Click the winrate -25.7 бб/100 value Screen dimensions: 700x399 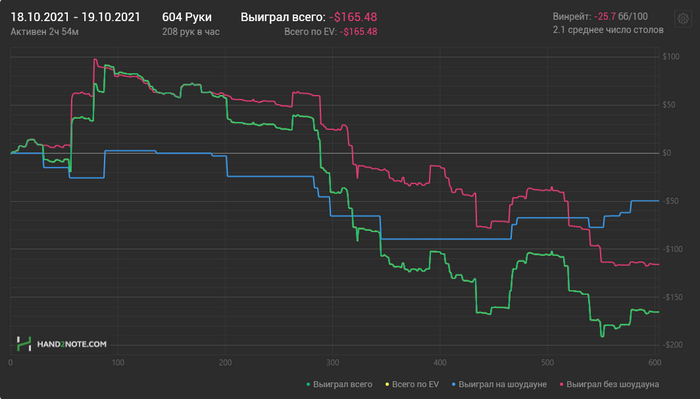click(x=621, y=17)
